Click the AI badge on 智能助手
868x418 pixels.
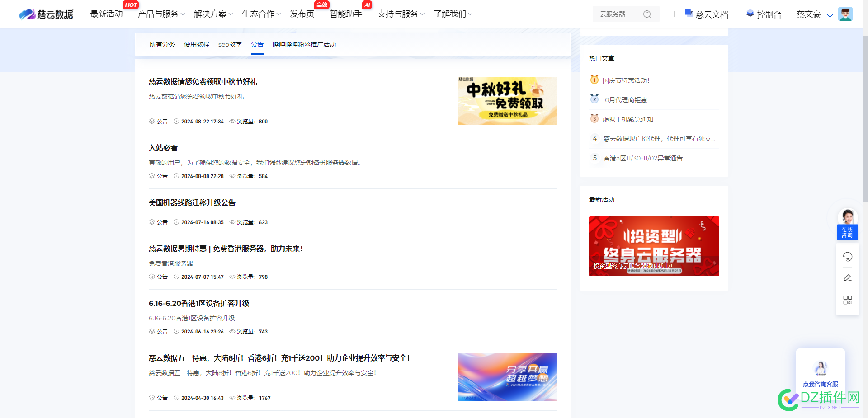[x=367, y=5]
